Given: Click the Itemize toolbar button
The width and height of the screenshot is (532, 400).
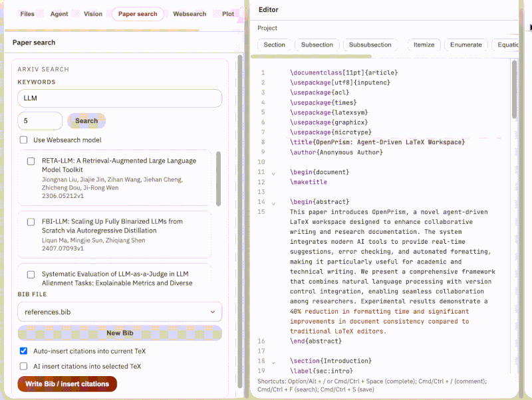Looking at the screenshot, I should [x=424, y=45].
